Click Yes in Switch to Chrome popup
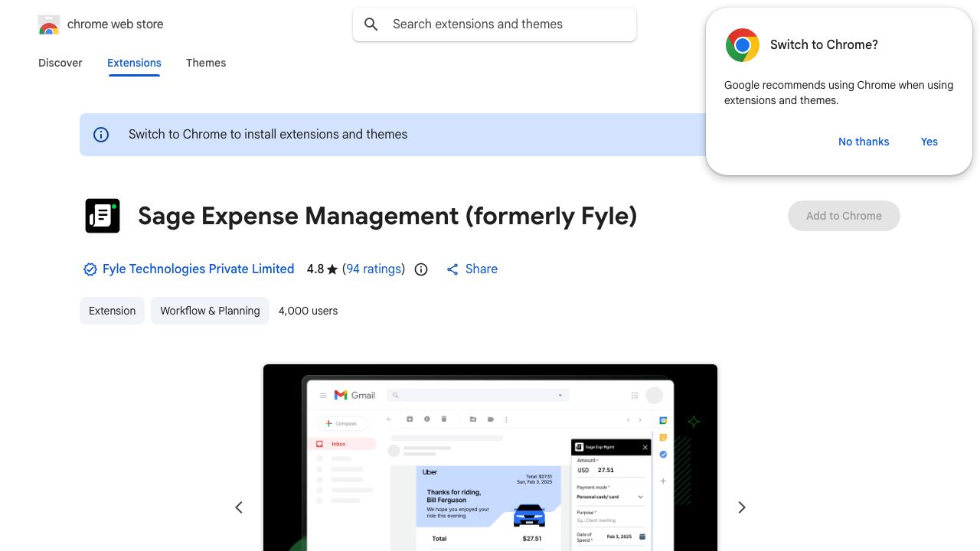The width and height of the screenshot is (980, 551). point(929,142)
